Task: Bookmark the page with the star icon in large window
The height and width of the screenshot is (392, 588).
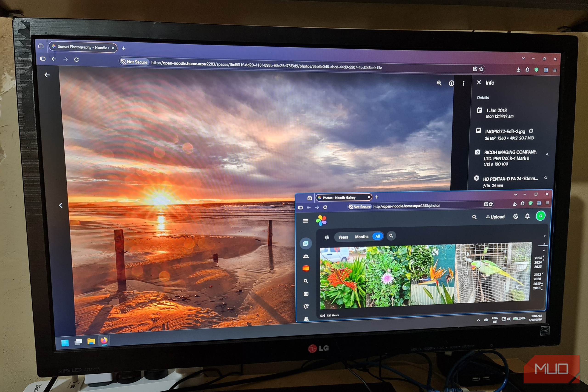Action: [x=481, y=69]
